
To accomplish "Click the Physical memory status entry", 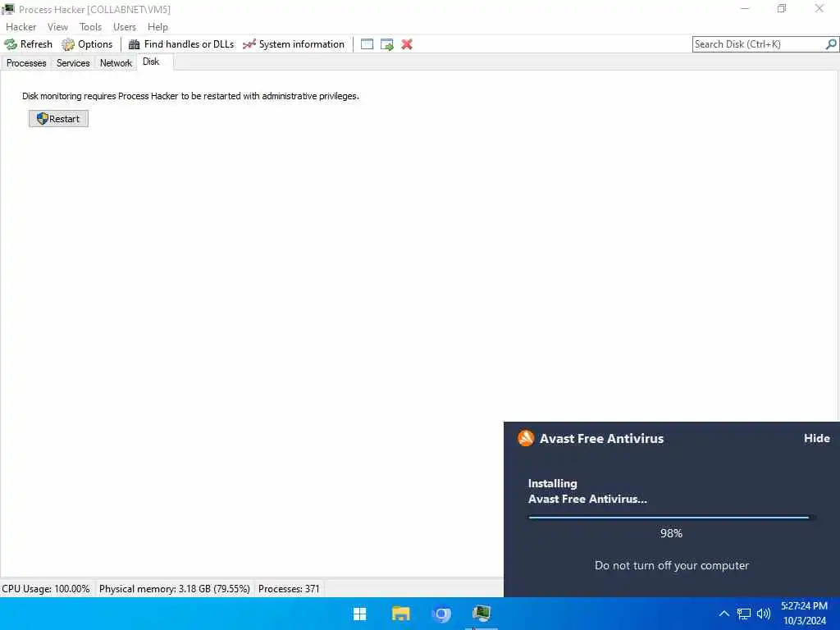I will tap(174, 589).
